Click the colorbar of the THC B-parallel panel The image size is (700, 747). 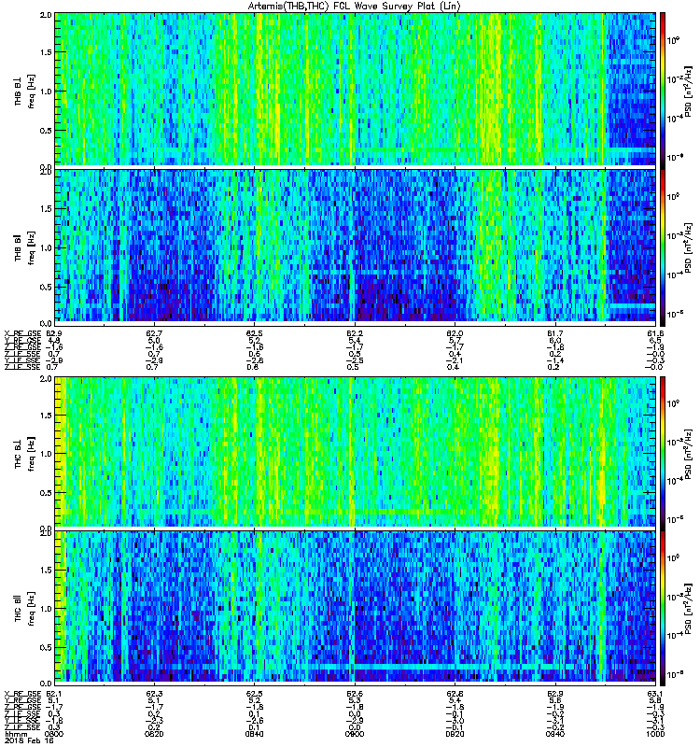pos(663,607)
